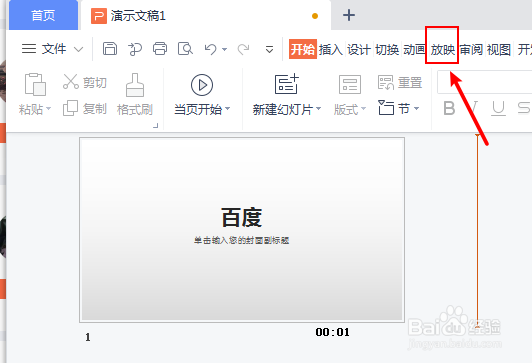
Task: Open the quick access customize dropdown
Action: [269, 50]
